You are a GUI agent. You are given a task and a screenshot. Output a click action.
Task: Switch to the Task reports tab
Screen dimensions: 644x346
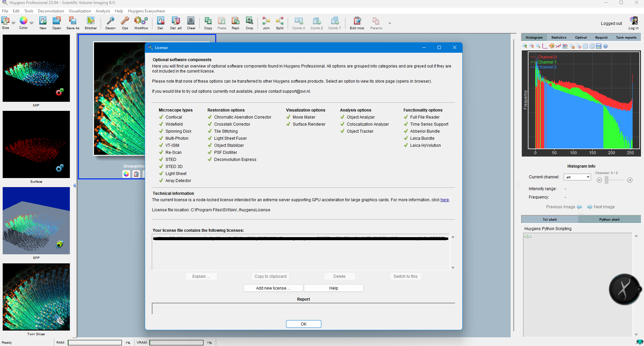626,37
